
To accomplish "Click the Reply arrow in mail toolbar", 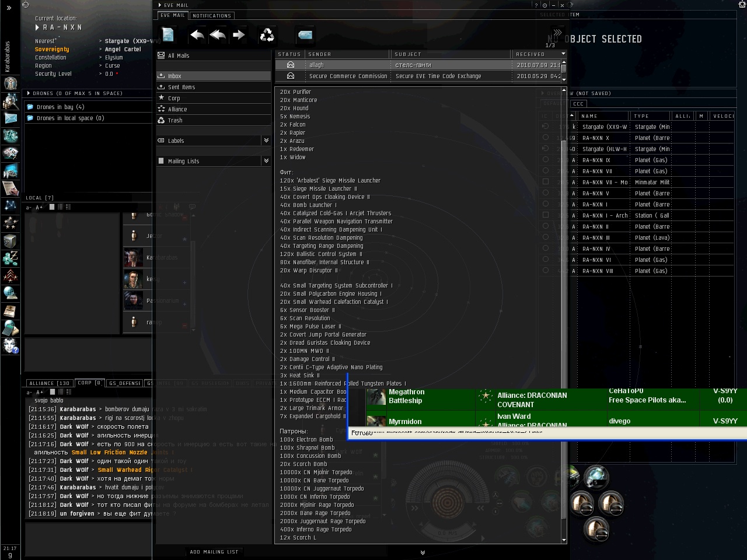I will 197,35.
